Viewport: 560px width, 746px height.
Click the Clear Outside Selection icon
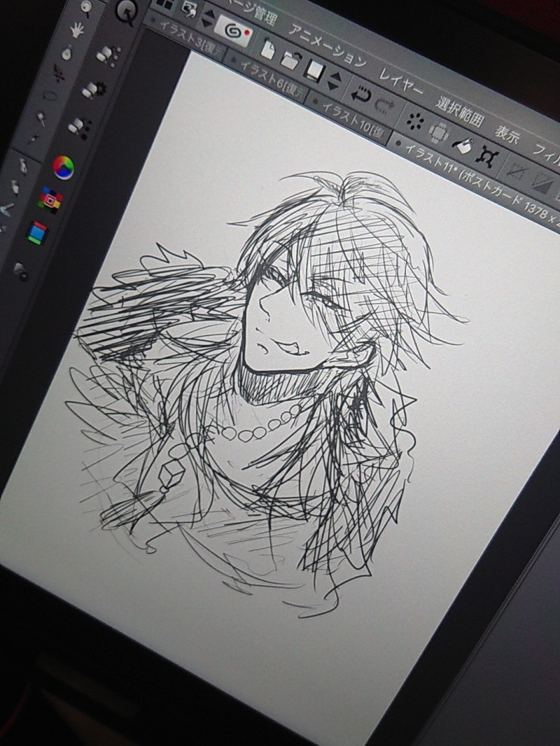click(439, 134)
